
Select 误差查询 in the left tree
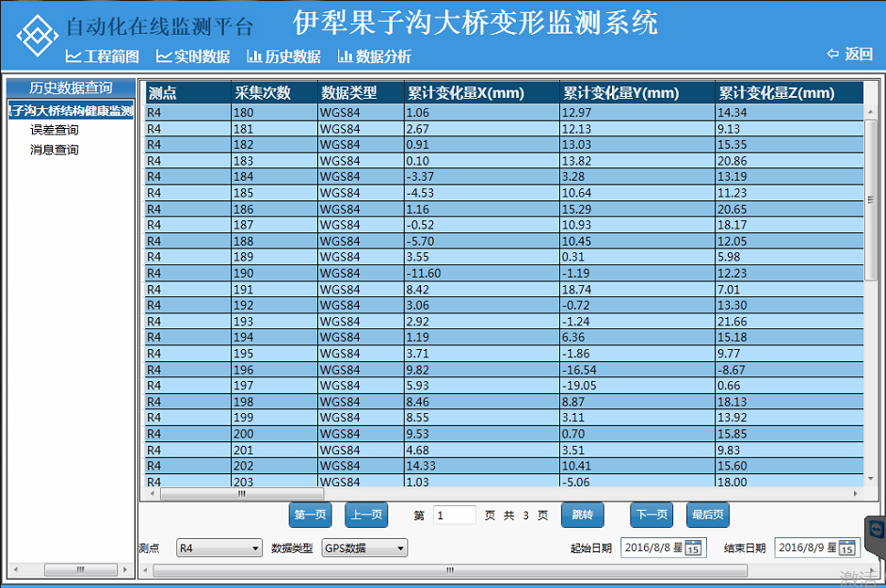click(55, 130)
